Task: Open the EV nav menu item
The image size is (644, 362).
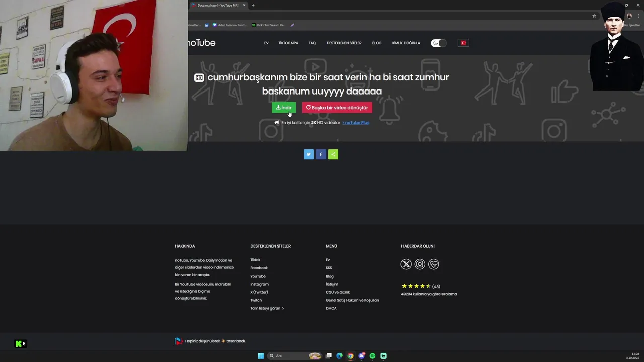Action: [266, 43]
